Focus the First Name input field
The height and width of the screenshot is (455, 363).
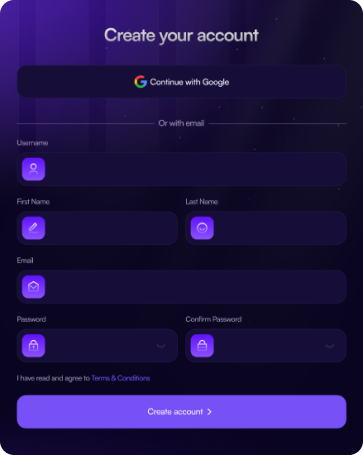pyautogui.click(x=97, y=228)
